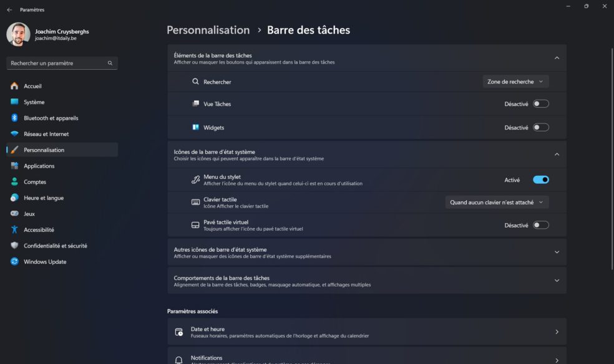Open the Clavier tactile dropdown
The height and width of the screenshot is (364, 614).
point(497,203)
